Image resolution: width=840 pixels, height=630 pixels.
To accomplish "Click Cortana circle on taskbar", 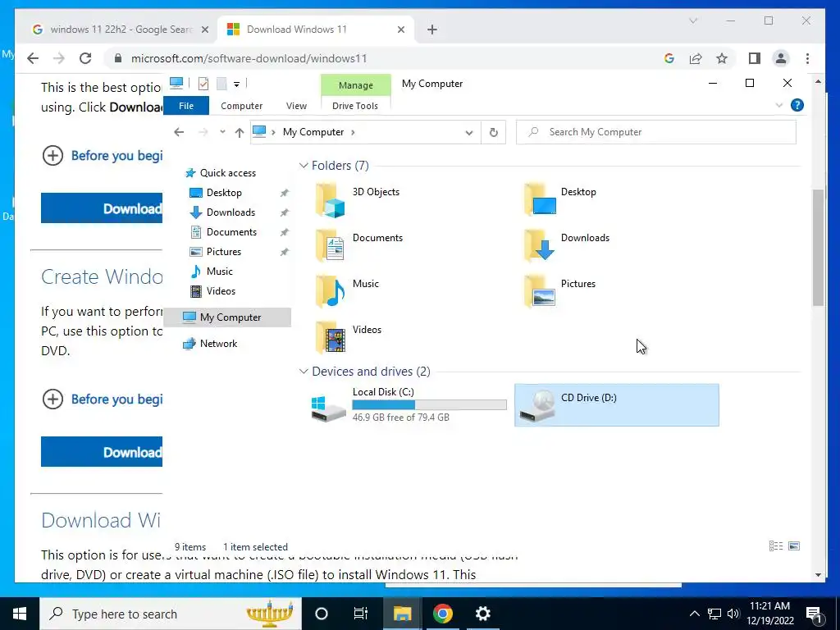I will pyautogui.click(x=321, y=614).
